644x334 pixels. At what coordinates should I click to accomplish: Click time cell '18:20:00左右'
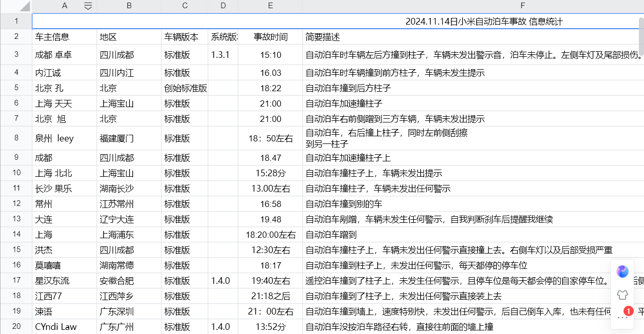pos(271,235)
